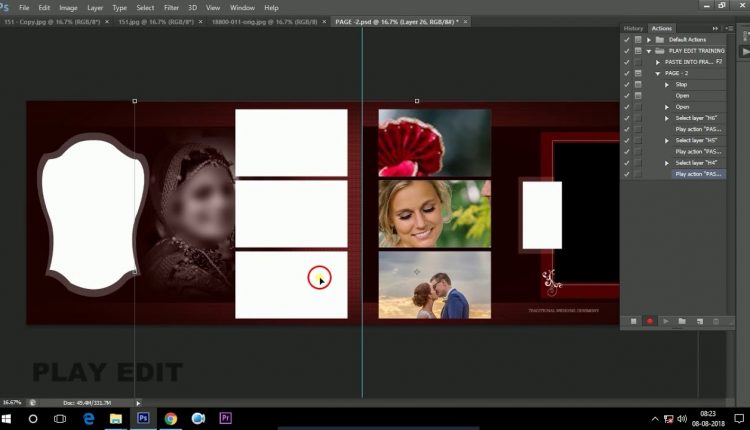Switch to the 18800-011-orig.jpg document tab
750x430 pixels.
(265, 22)
